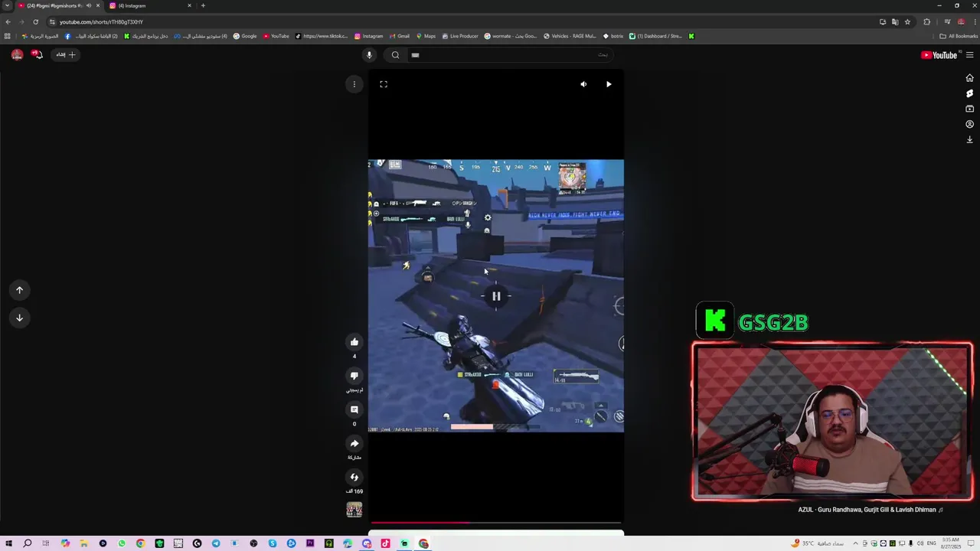
Task: Switch to the Instagram browser tab
Action: (150, 5)
